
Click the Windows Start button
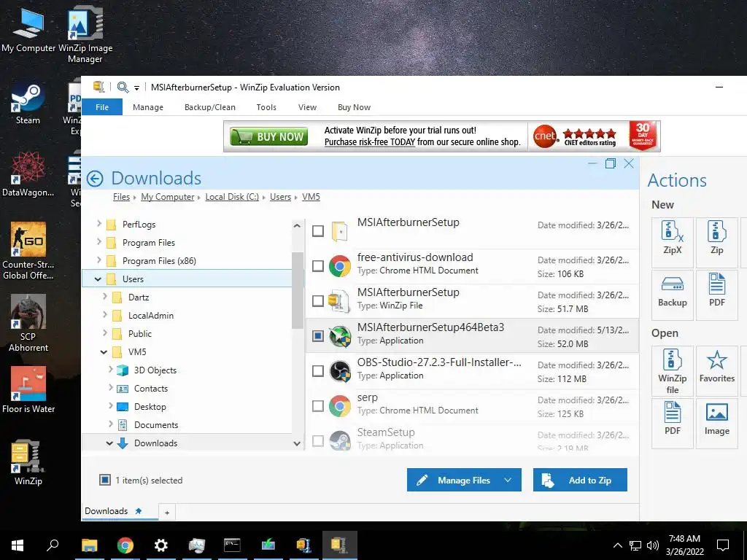click(x=18, y=545)
